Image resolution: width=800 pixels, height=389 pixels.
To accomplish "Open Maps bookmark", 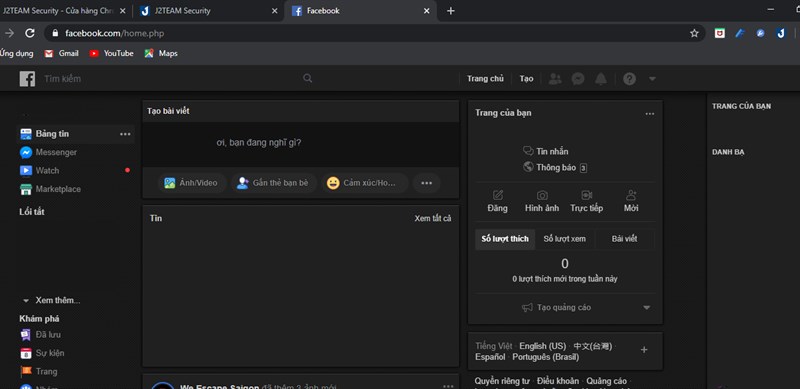I will point(161,53).
